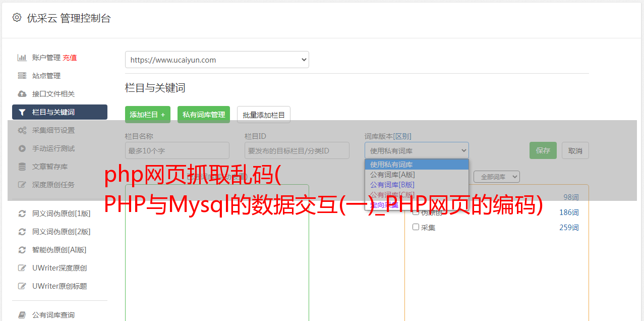This screenshot has height=321, width=644.
Task: Open 智能伪原创[AI版] in the sidebar
Action: [x=60, y=250]
